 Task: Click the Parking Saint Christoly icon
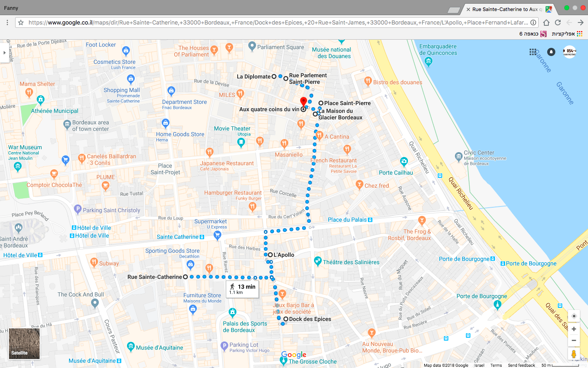click(x=78, y=209)
